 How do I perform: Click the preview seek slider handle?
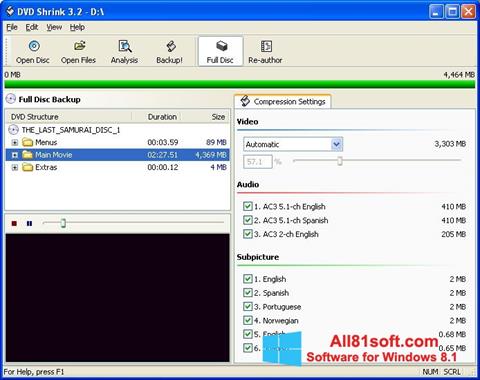63,223
